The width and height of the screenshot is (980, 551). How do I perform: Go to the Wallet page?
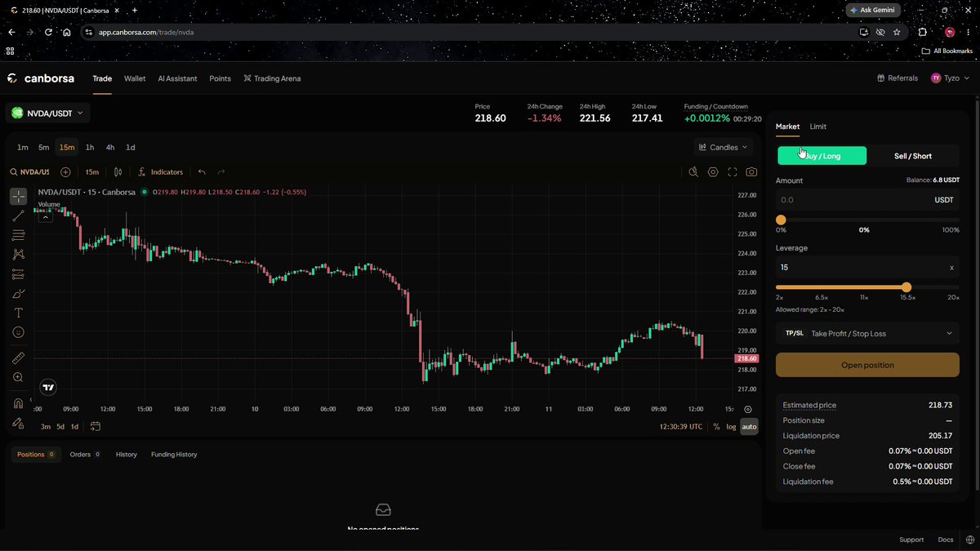(135, 78)
